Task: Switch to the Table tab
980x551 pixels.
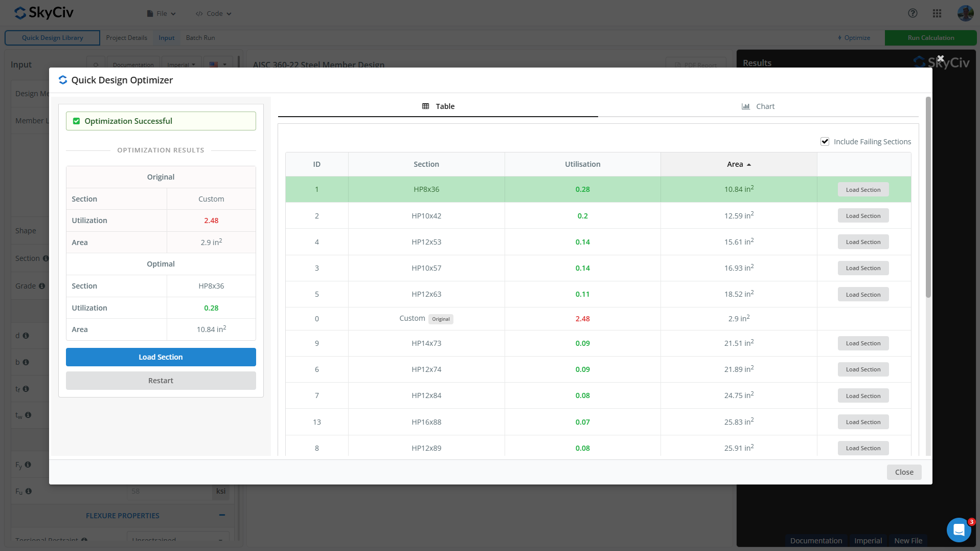Action: (438, 106)
